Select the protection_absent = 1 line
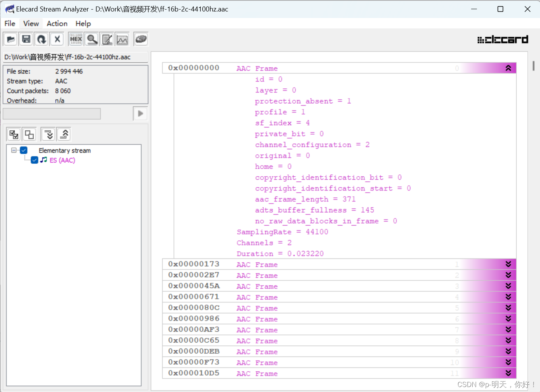 (303, 101)
